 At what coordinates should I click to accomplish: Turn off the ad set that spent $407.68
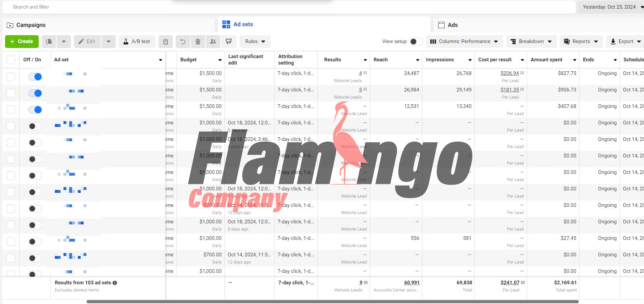tap(35, 110)
